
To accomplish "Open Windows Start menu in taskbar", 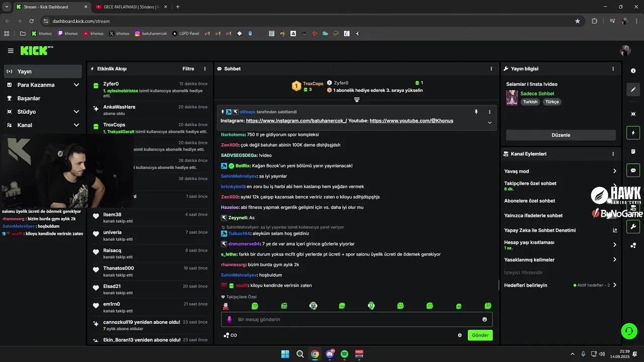I will [x=285, y=354].
